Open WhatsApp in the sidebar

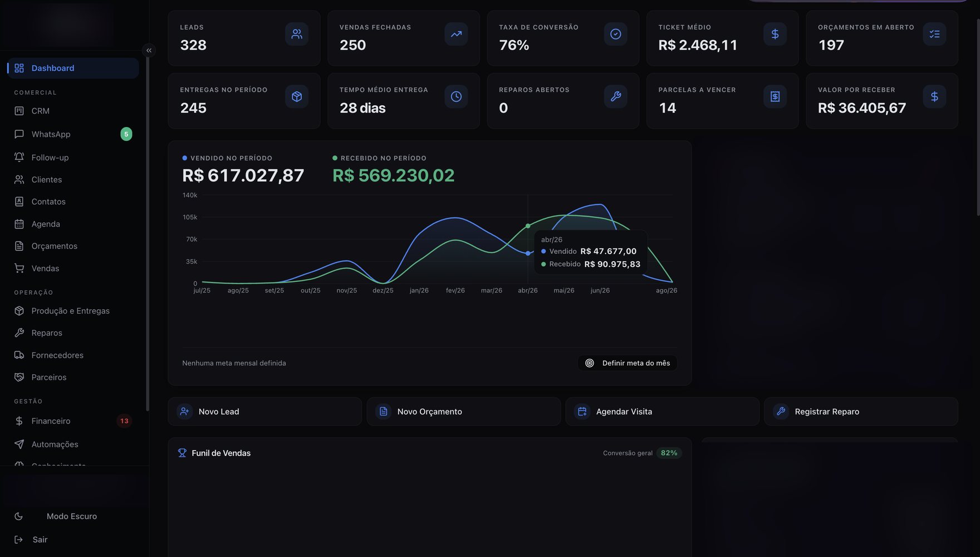73,134
